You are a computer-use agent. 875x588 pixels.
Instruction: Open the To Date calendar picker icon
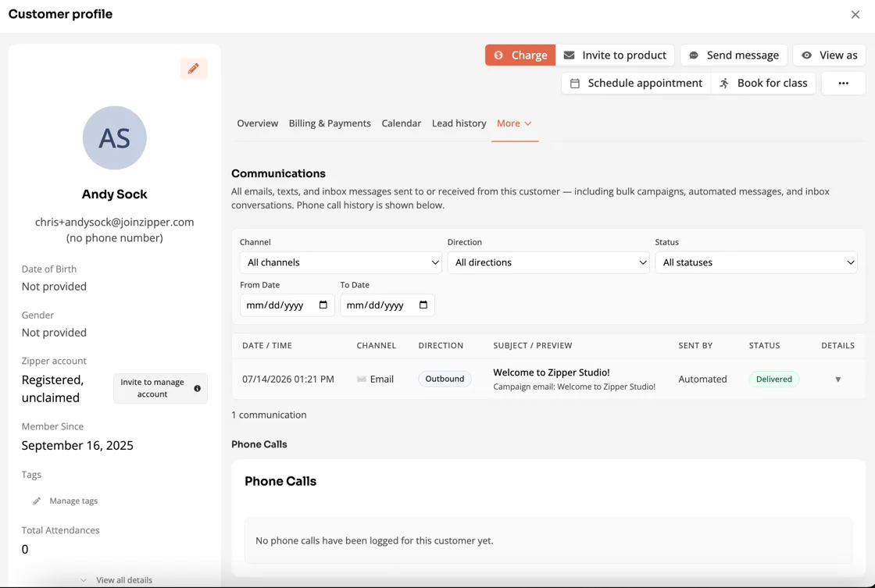[423, 305]
